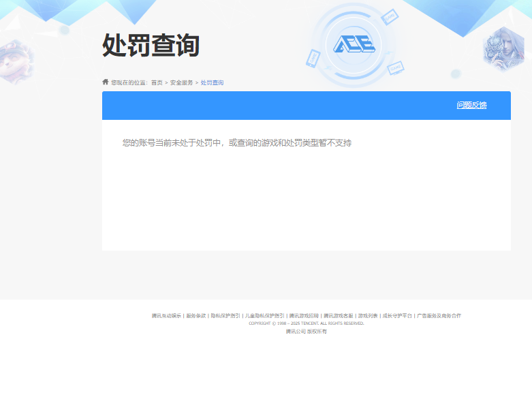Image resolution: width=532 pixels, height=397 pixels.
Task: Open 服务条款 in the footer
Action: 195,316
